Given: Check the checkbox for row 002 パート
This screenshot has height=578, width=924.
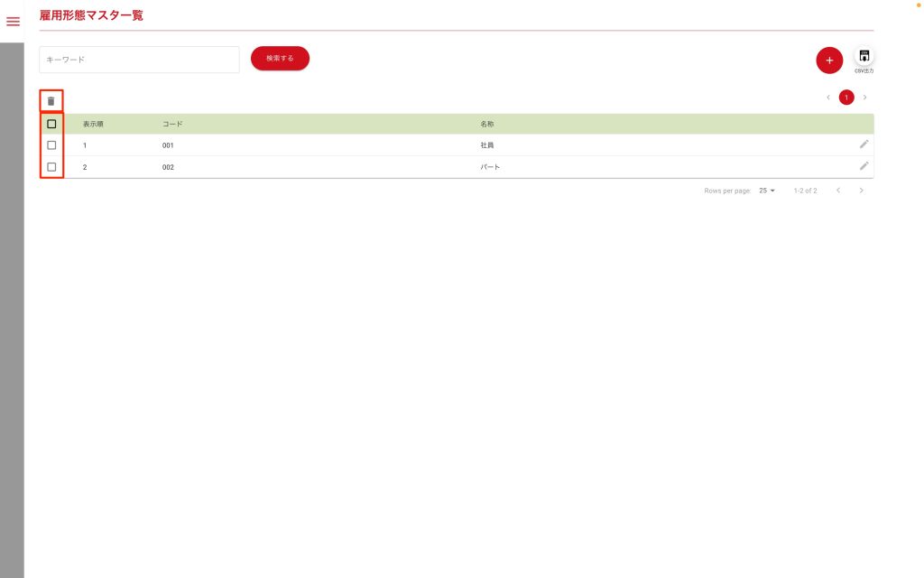Looking at the screenshot, I should [x=51, y=166].
